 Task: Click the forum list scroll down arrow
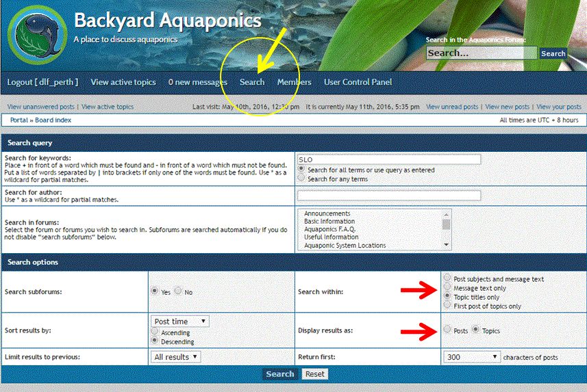click(446, 245)
